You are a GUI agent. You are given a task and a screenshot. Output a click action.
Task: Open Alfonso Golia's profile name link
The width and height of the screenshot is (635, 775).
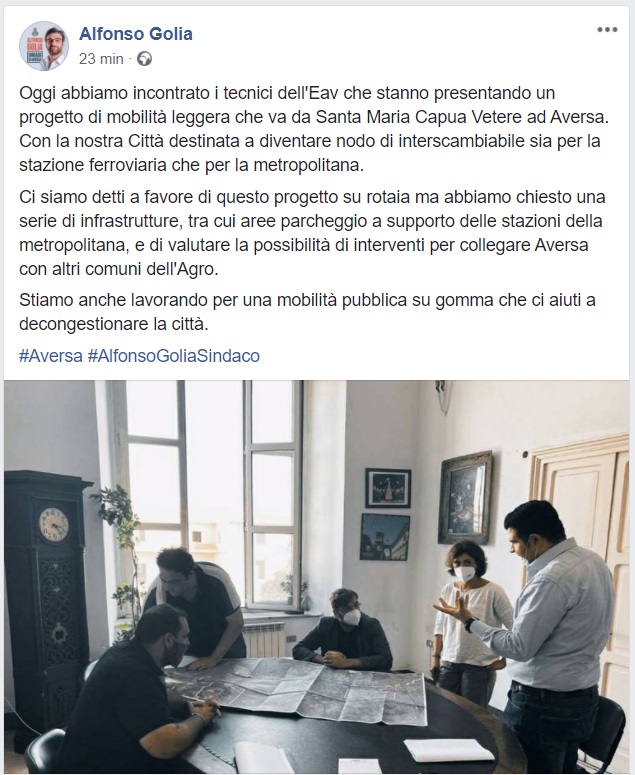[136, 34]
